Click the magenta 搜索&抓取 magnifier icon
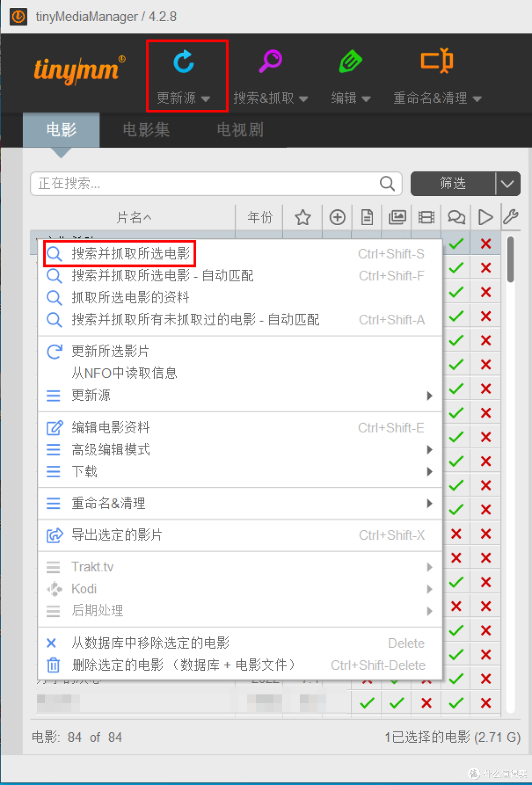 270,61
